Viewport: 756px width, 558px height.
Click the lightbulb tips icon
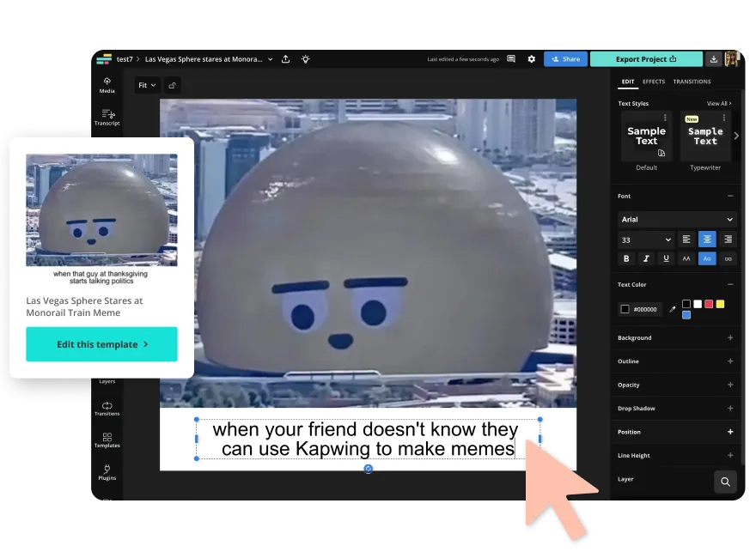click(305, 59)
